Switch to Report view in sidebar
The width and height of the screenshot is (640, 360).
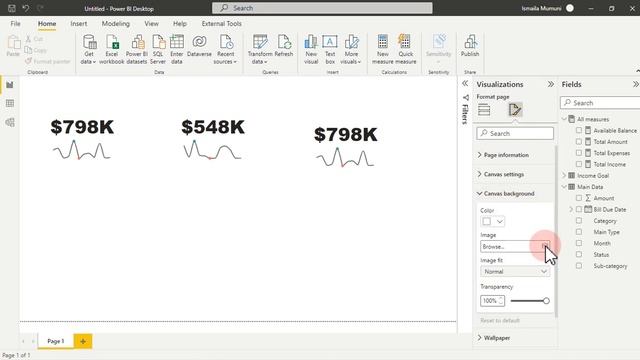10,85
